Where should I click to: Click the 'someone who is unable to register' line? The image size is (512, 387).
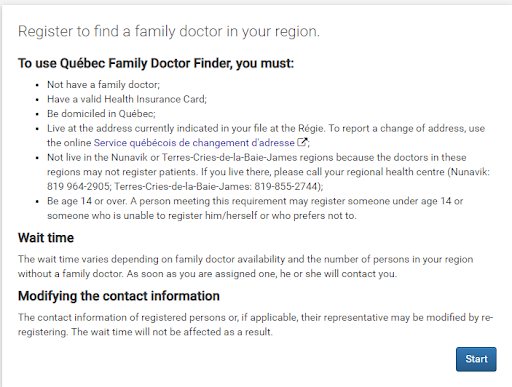(202, 216)
